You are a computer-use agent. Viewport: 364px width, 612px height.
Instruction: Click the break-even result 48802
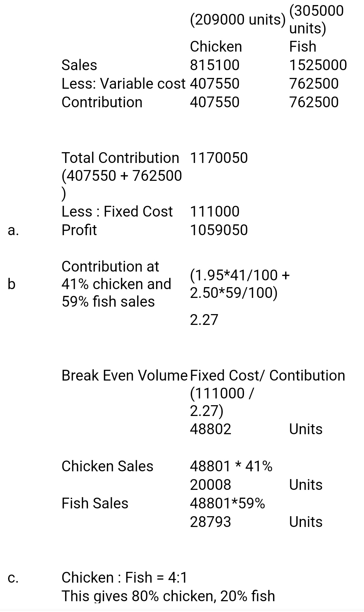(211, 429)
